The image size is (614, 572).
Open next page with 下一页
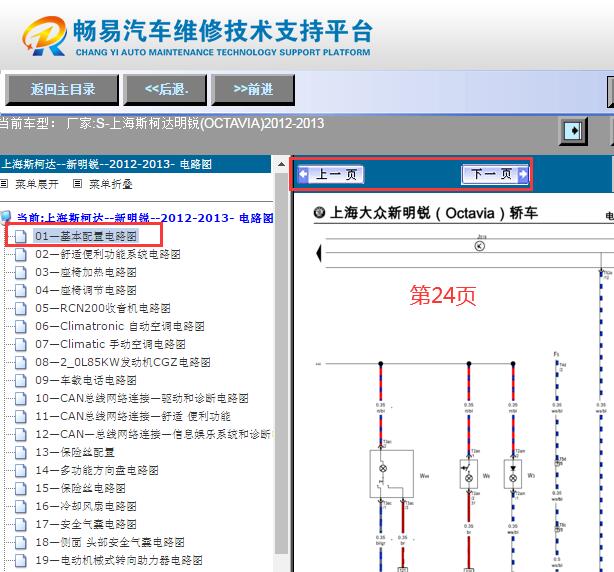(x=495, y=174)
